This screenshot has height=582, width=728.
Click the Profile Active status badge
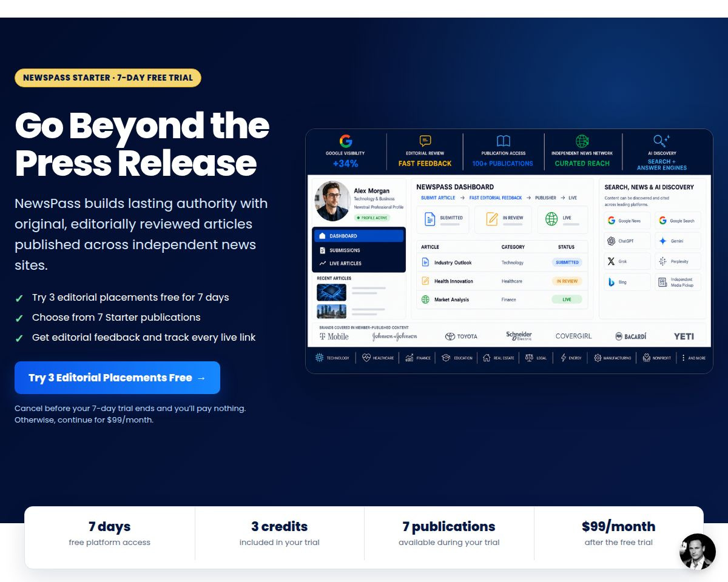click(x=372, y=217)
